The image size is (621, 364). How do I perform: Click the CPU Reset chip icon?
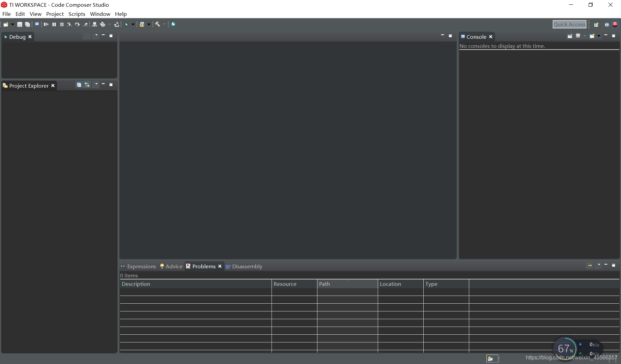pos(103,24)
